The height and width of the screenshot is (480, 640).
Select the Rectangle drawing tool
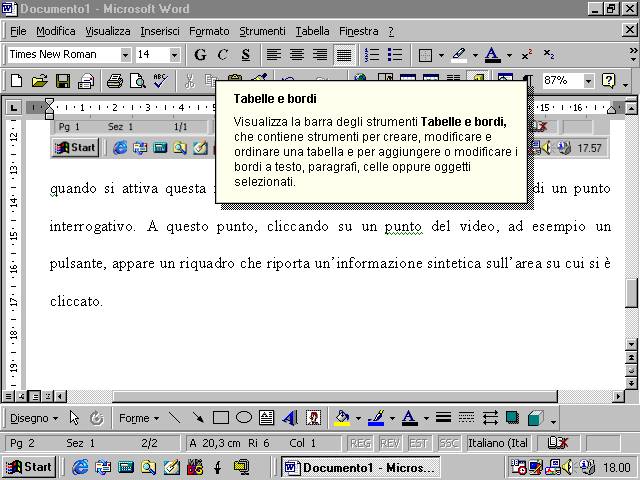[221, 418]
